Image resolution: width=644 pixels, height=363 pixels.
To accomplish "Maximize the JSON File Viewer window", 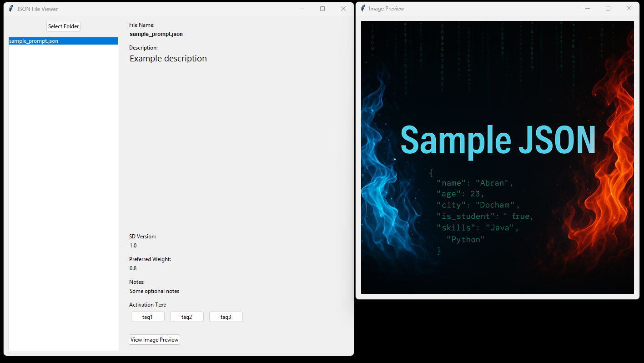I will [322, 9].
